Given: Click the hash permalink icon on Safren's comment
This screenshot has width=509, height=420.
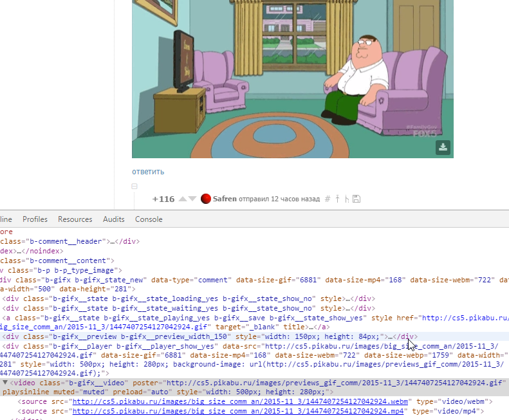Looking at the screenshot, I should point(328,199).
